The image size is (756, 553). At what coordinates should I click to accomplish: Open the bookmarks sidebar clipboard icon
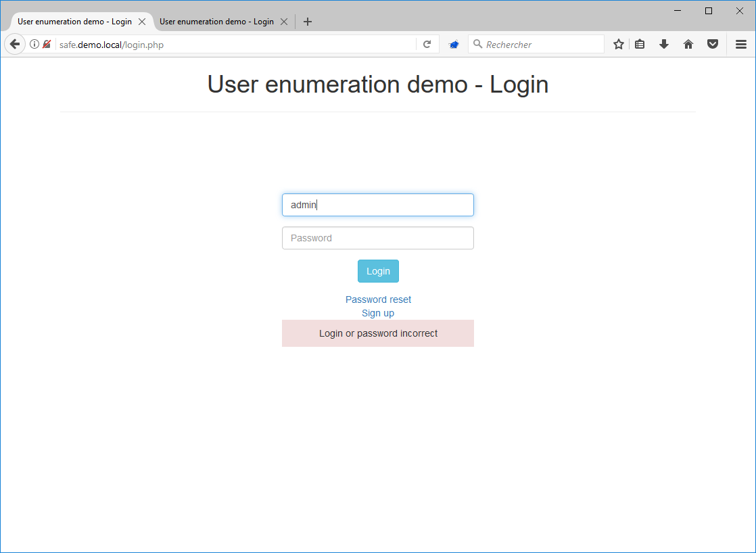[640, 43]
